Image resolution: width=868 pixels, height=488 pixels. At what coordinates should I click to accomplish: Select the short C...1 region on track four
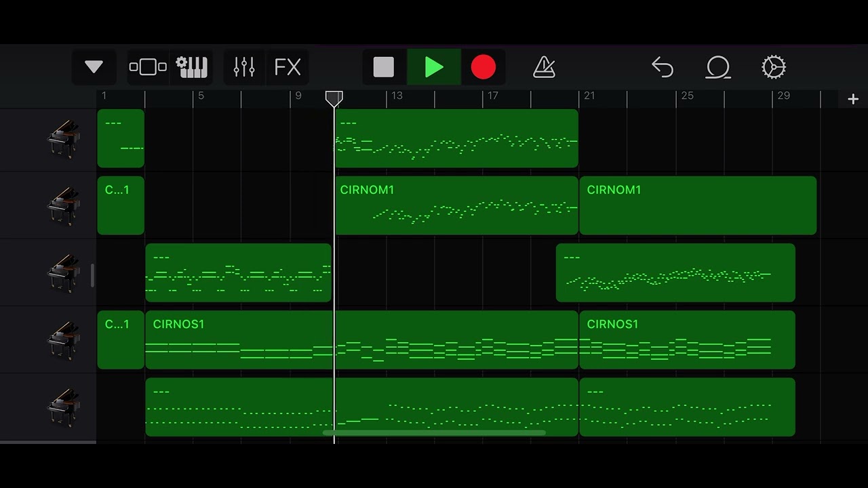click(121, 340)
